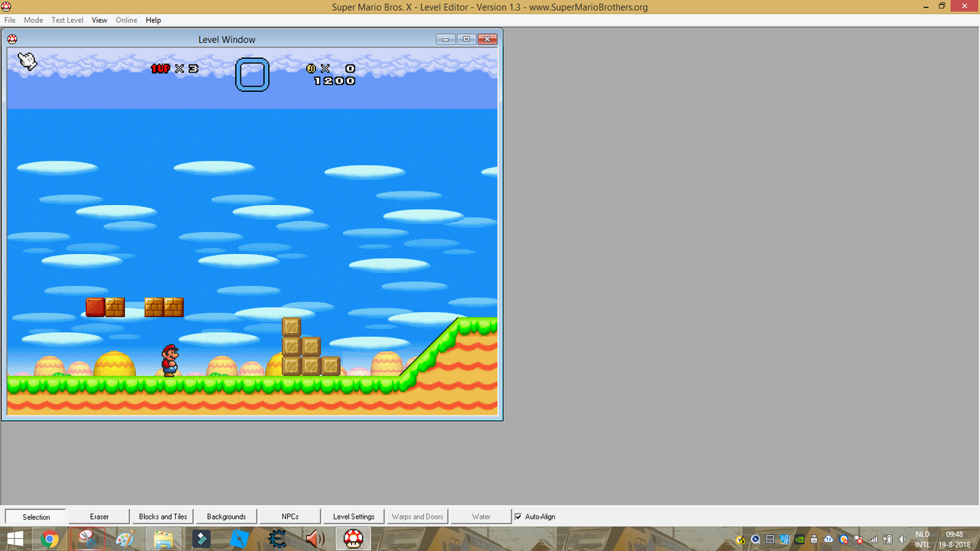Click the Level Window title text
This screenshot has height=551, width=980.
click(x=227, y=39)
